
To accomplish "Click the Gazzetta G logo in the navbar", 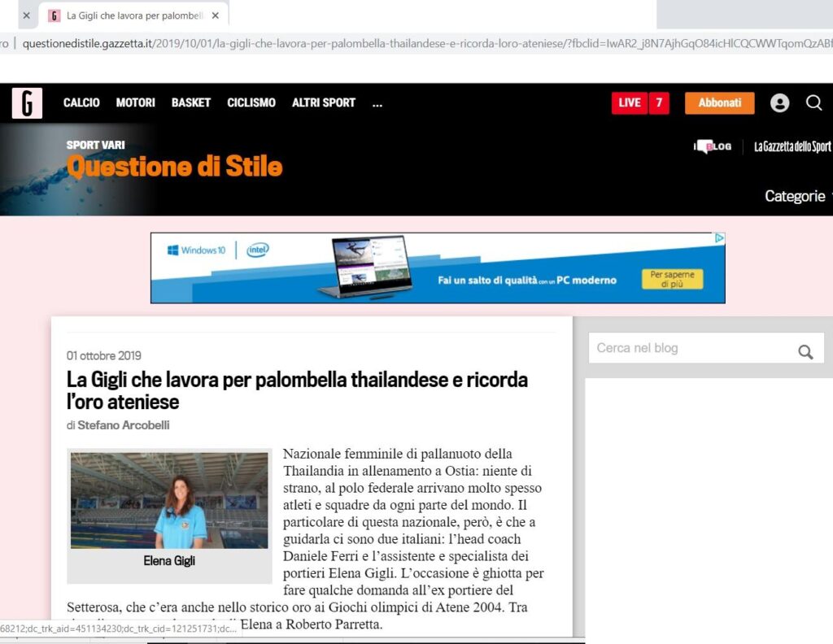I will 27,103.
